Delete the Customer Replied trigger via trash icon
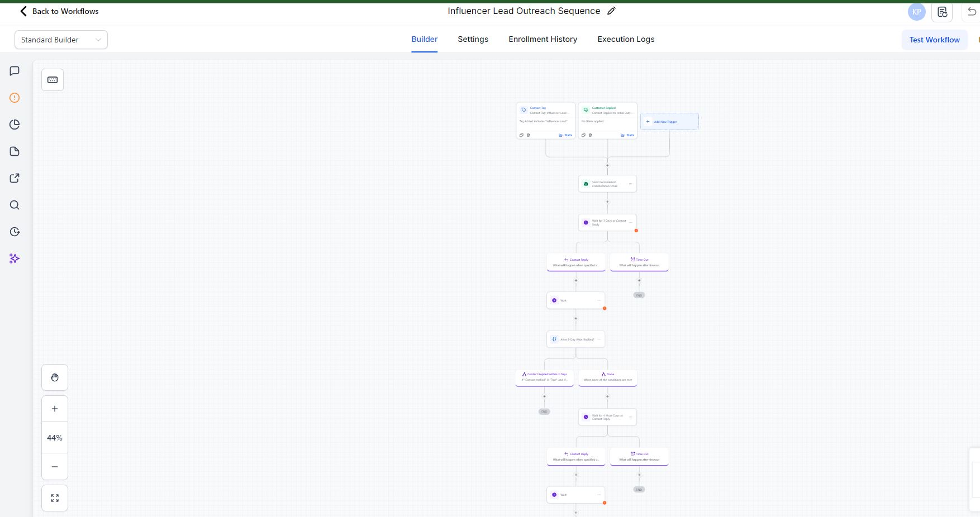980x517 pixels. pos(591,135)
